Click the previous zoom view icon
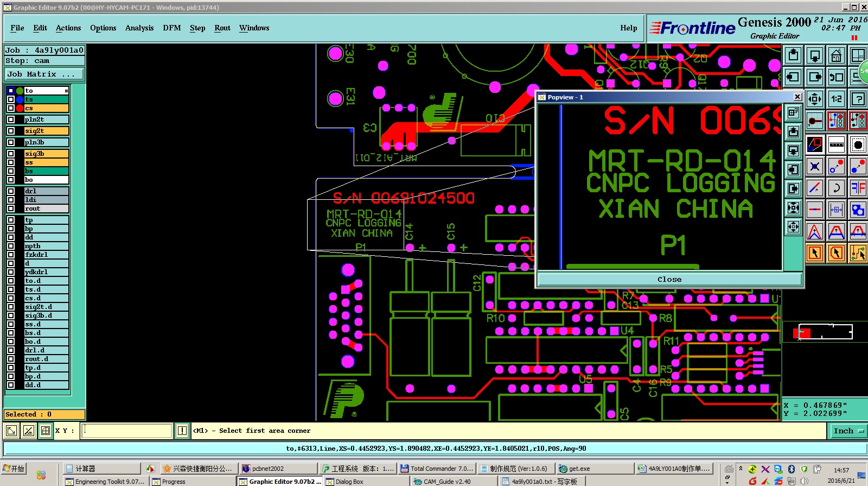The image size is (868, 486). (837, 77)
